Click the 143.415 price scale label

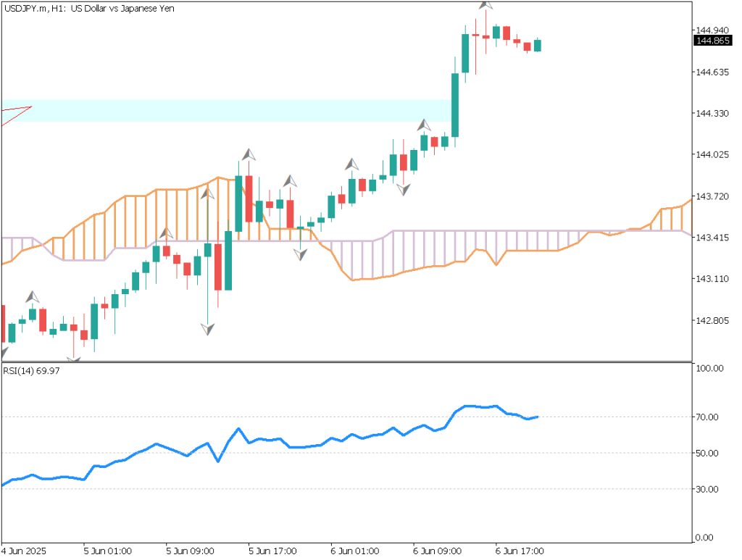pyautogui.click(x=711, y=238)
